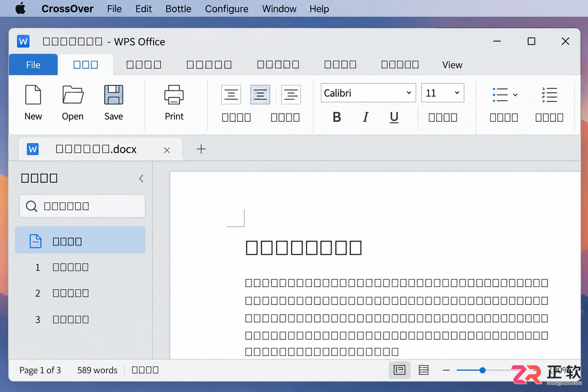Screen dimensions: 588x392
Task: Add a new document tab with plus
Action: 201,149
